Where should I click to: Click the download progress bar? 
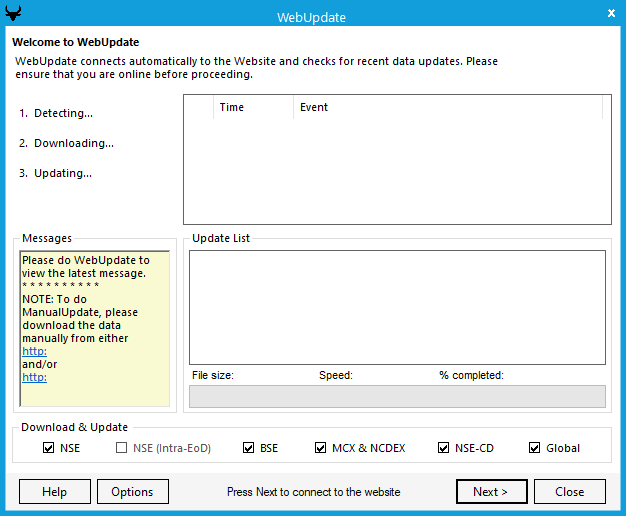pos(397,396)
